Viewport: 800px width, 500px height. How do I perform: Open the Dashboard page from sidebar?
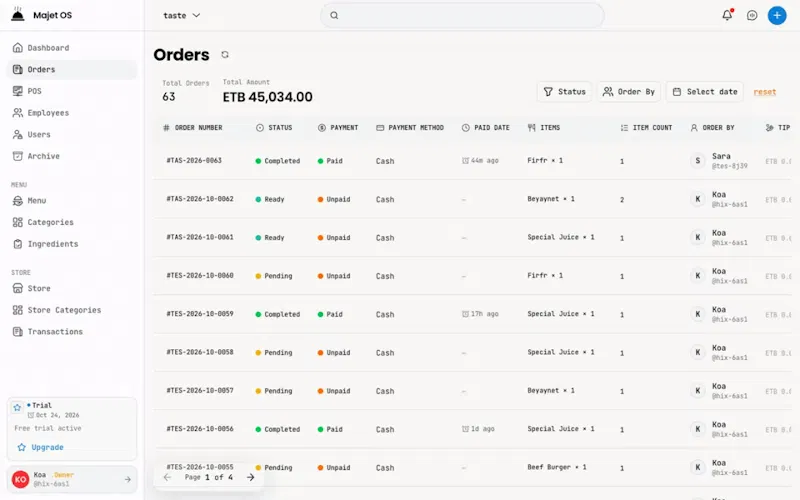click(x=71, y=47)
